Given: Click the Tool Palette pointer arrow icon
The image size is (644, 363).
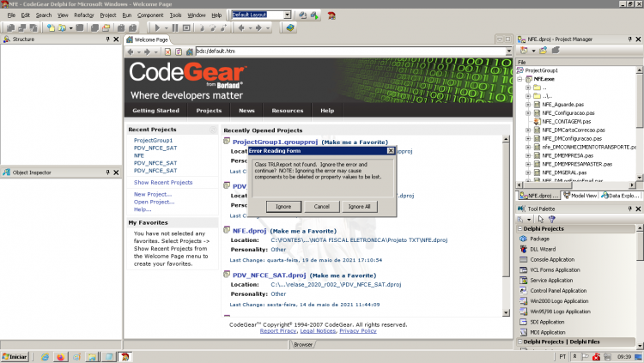Looking at the screenshot, I should [x=540, y=220].
